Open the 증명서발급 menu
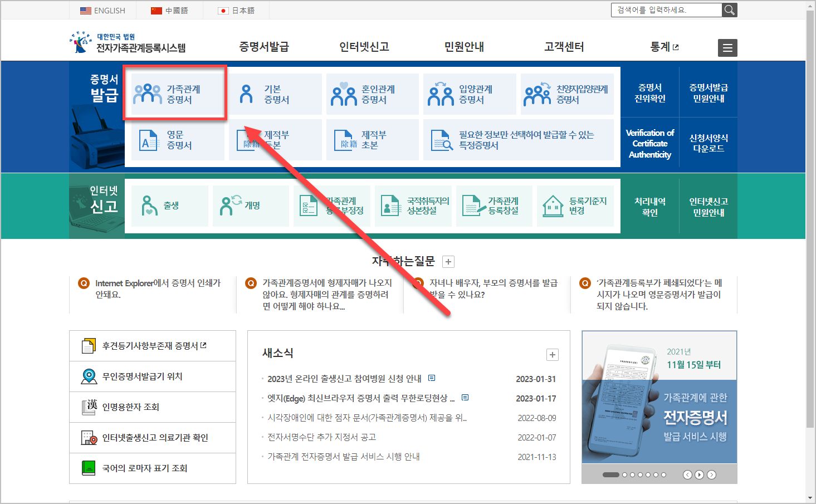 263,47
